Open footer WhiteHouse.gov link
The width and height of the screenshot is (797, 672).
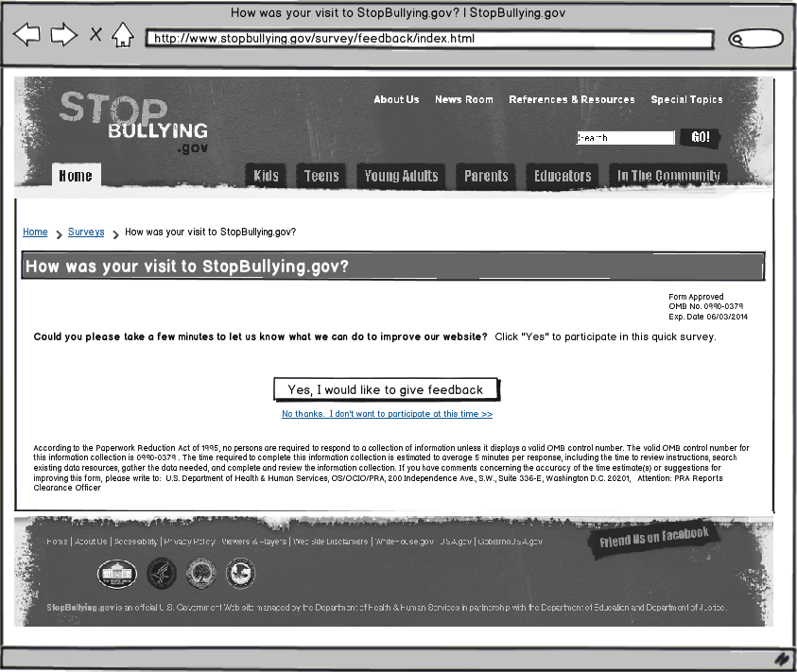tap(405, 542)
